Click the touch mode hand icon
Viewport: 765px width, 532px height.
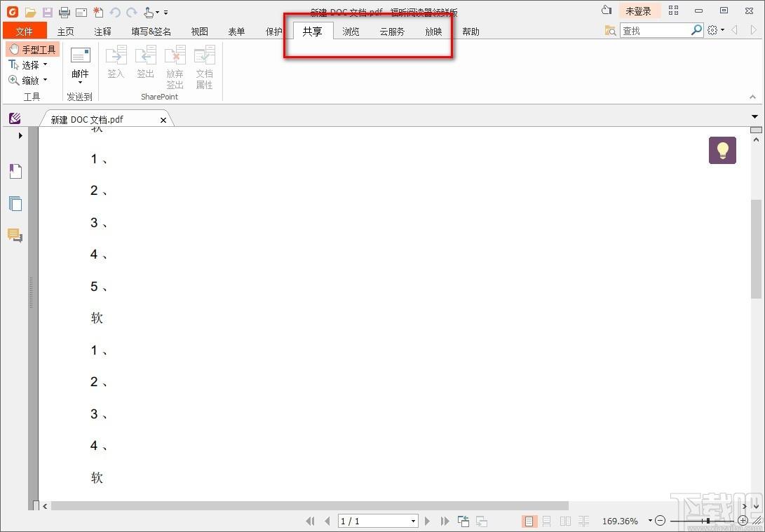tap(149, 12)
